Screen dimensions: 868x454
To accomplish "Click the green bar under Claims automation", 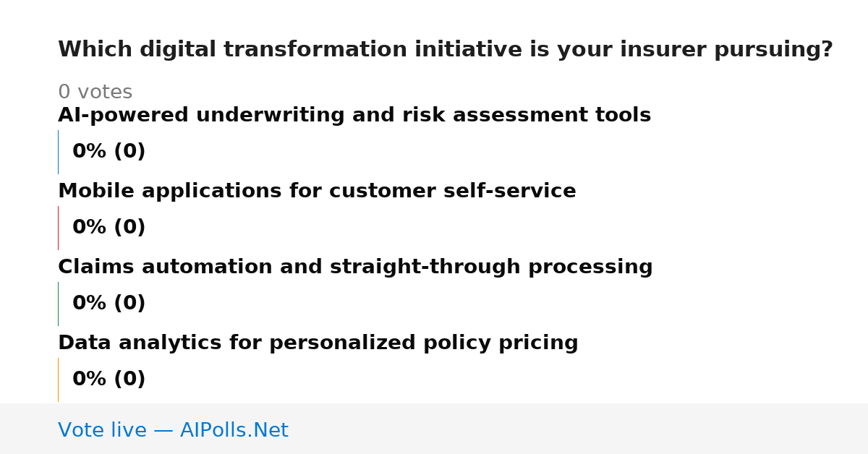I will pos(58,304).
